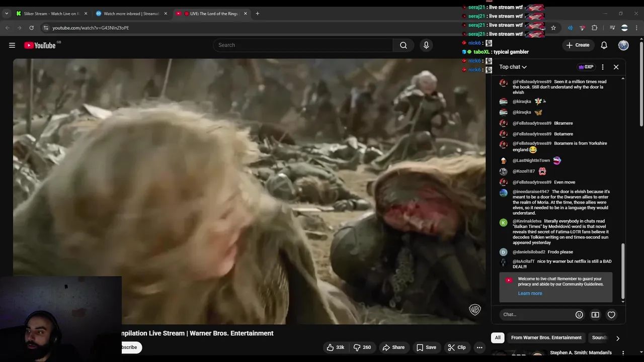Open YouTube notifications bell
Viewport: 644px width, 362px height.
coord(604,45)
